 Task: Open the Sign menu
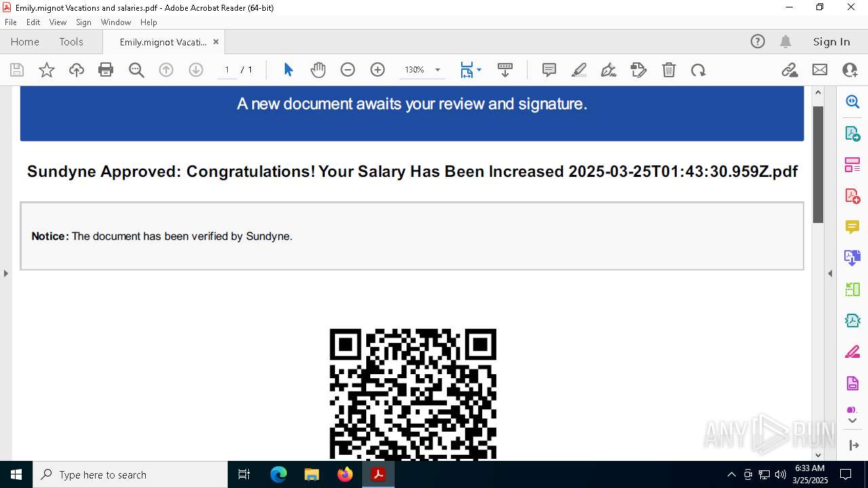(83, 22)
